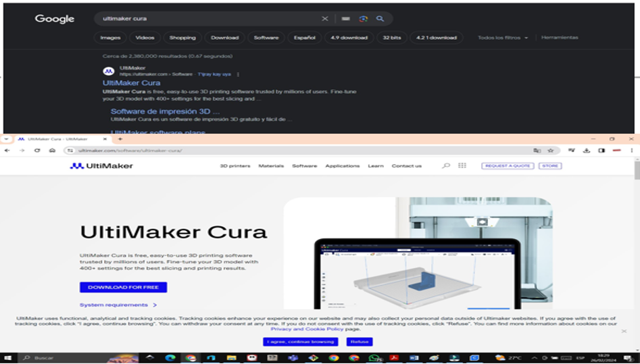Go back in the browser
The height and width of the screenshot is (364, 640).
(x=7, y=151)
